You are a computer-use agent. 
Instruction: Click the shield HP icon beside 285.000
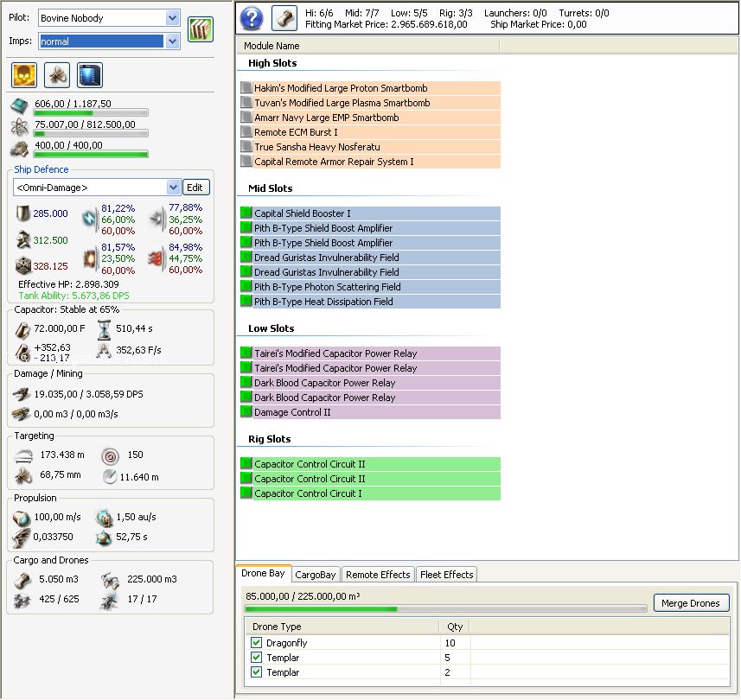click(22, 213)
